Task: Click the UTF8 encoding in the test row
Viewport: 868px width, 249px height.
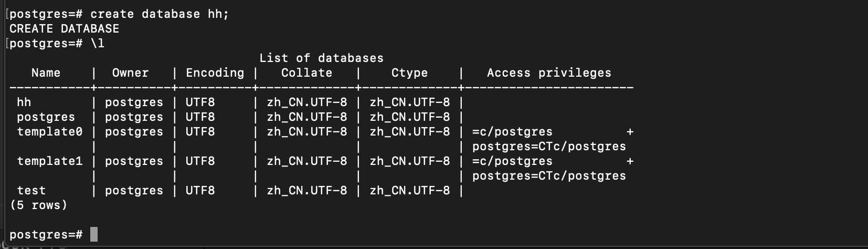Action: point(200,191)
